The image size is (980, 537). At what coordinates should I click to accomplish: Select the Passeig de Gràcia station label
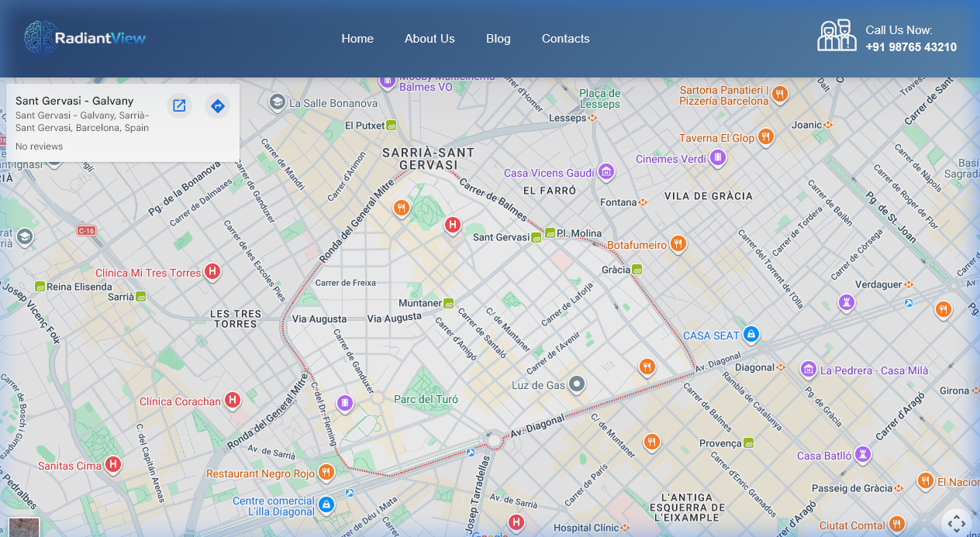(852, 488)
